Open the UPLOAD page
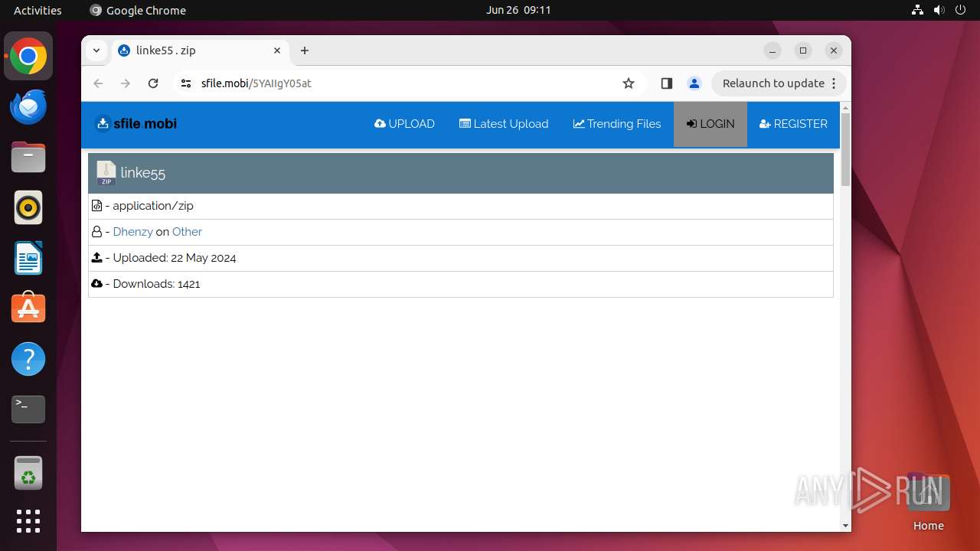 (x=404, y=124)
